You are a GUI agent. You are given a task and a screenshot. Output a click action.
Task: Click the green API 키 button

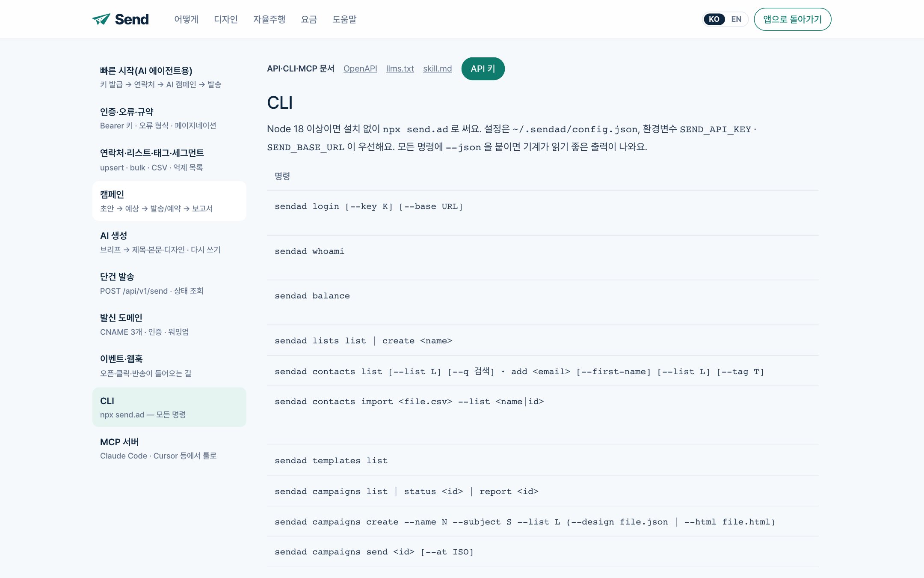483,69
